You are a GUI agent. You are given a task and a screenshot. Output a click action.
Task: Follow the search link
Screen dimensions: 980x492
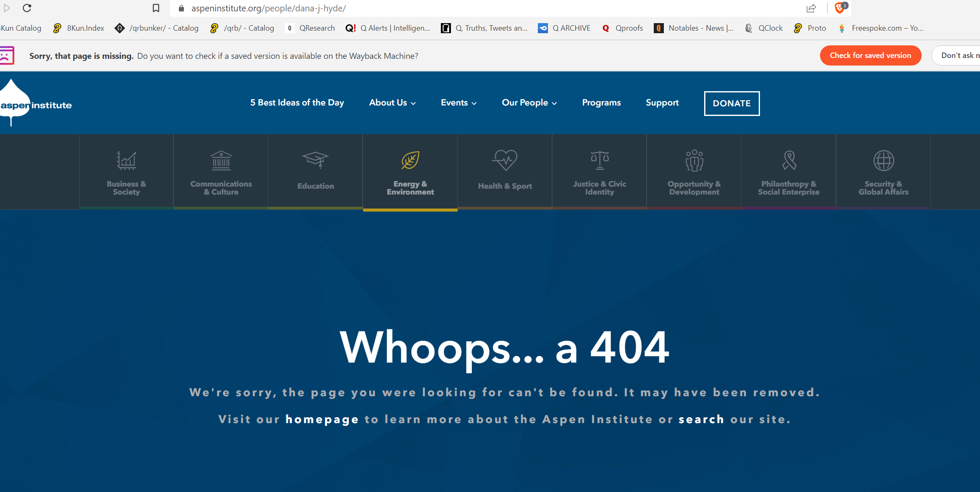701,419
